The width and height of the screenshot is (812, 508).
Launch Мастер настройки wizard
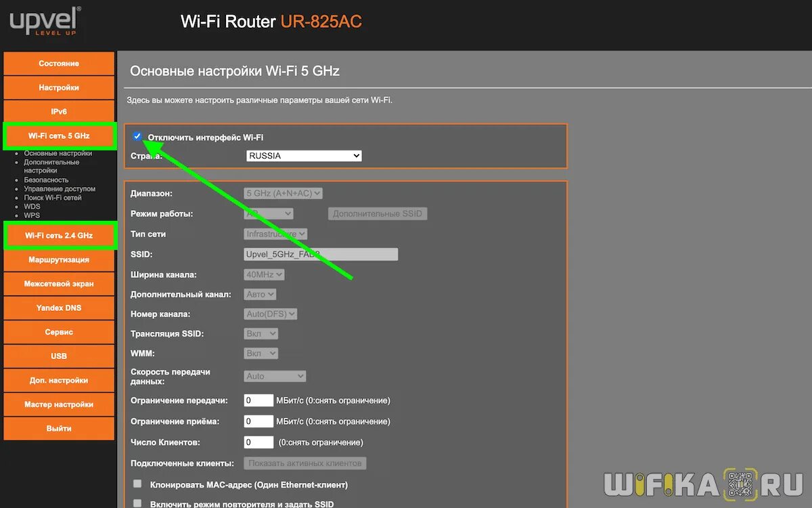tap(59, 404)
